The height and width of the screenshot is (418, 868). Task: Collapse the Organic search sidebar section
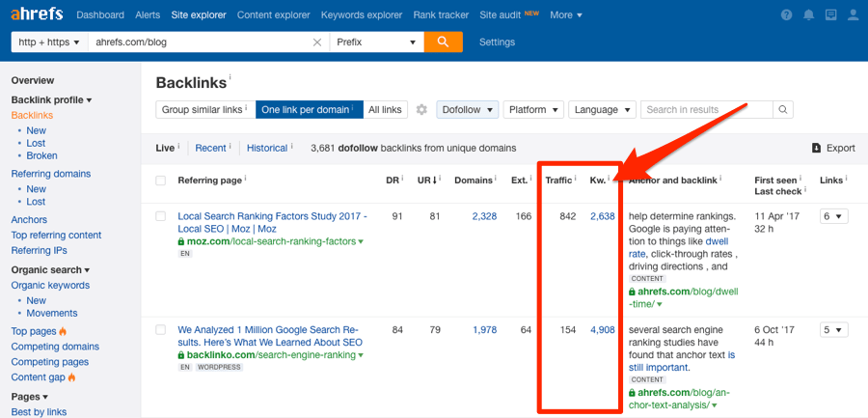pyautogui.click(x=50, y=270)
